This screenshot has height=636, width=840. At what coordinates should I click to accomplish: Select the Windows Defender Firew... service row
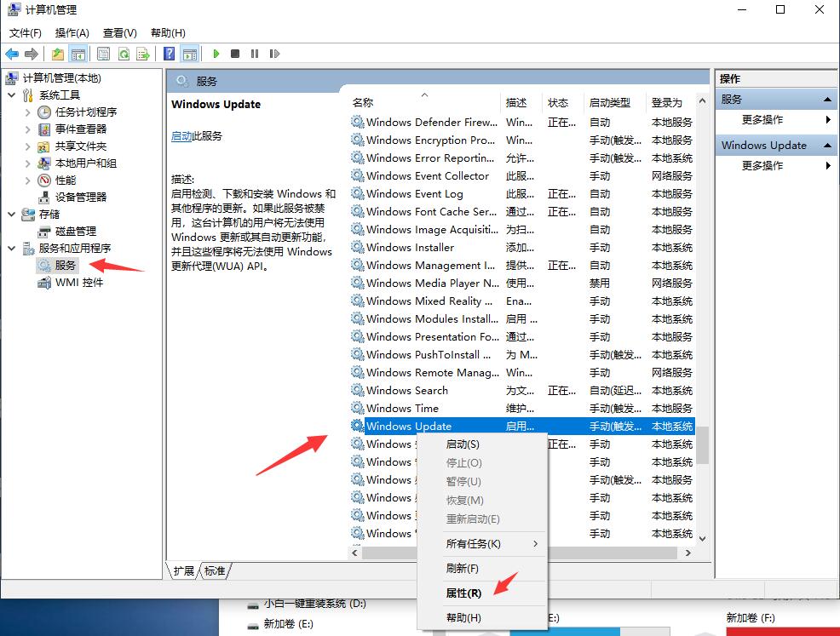point(522,123)
